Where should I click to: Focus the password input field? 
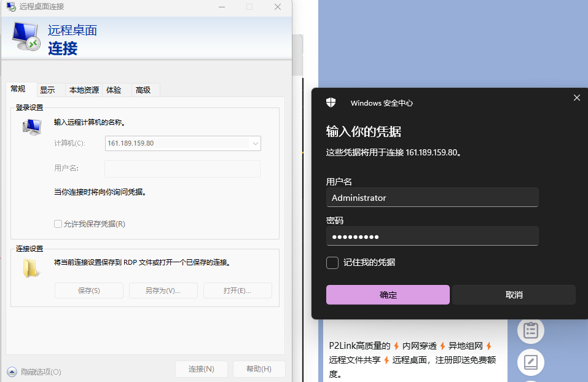tap(432, 236)
